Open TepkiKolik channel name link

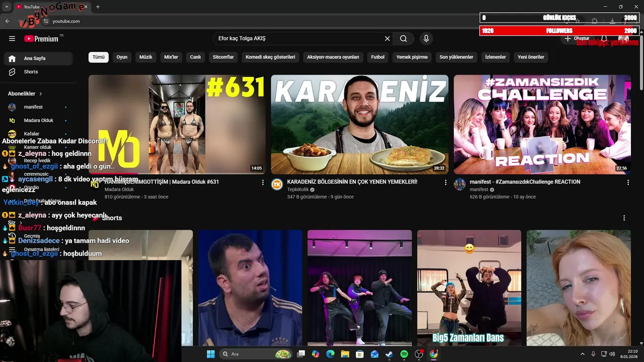[298, 190]
